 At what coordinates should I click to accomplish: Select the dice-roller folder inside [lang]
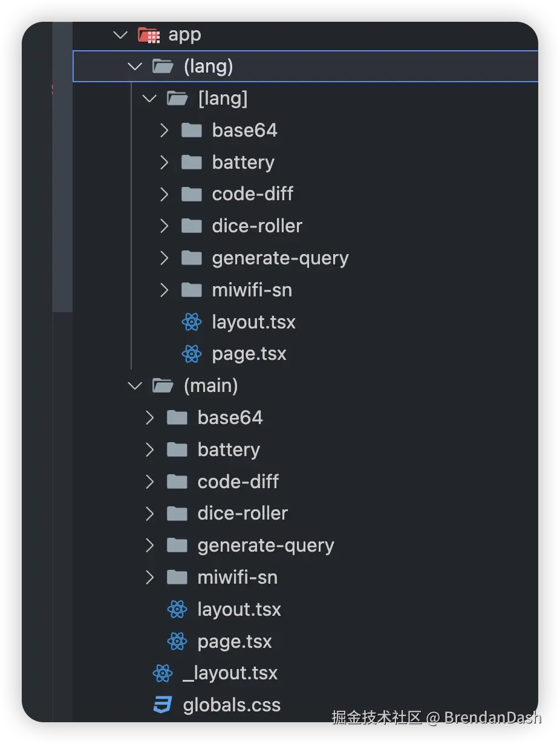click(257, 226)
